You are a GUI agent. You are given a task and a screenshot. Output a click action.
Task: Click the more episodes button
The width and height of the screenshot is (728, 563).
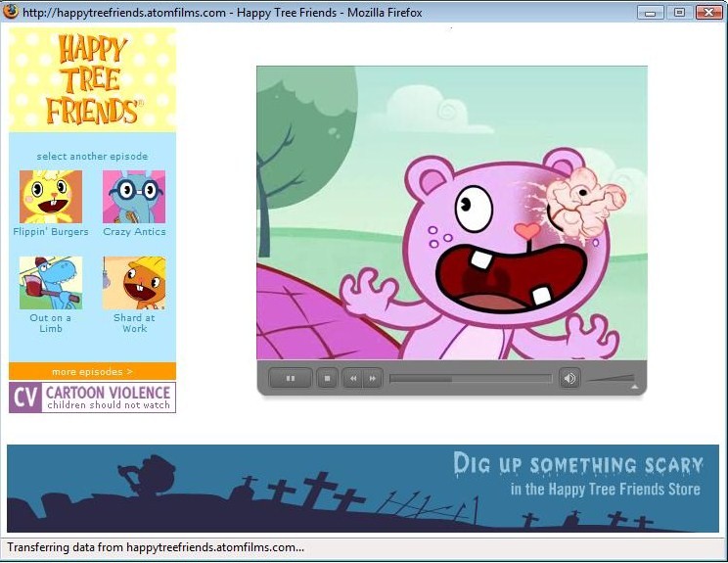pos(92,371)
